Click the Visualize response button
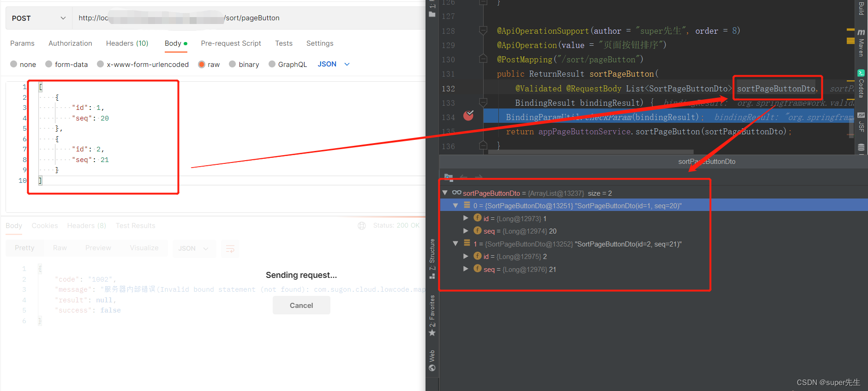The height and width of the screenshot is (391, 868). point(144,248)
